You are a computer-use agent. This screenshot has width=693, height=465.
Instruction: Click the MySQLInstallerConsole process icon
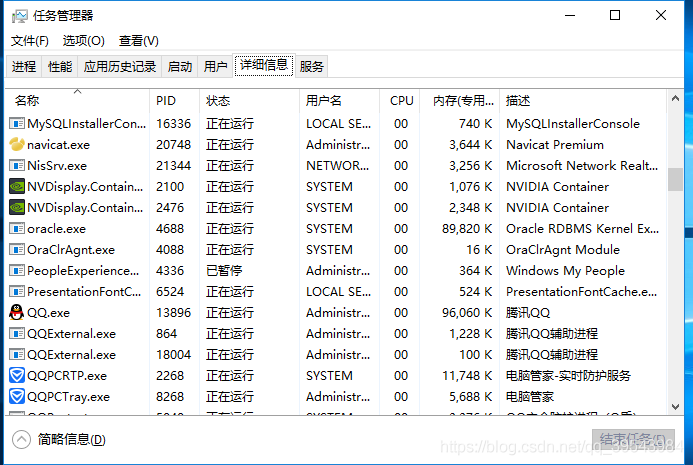point(17,123)
